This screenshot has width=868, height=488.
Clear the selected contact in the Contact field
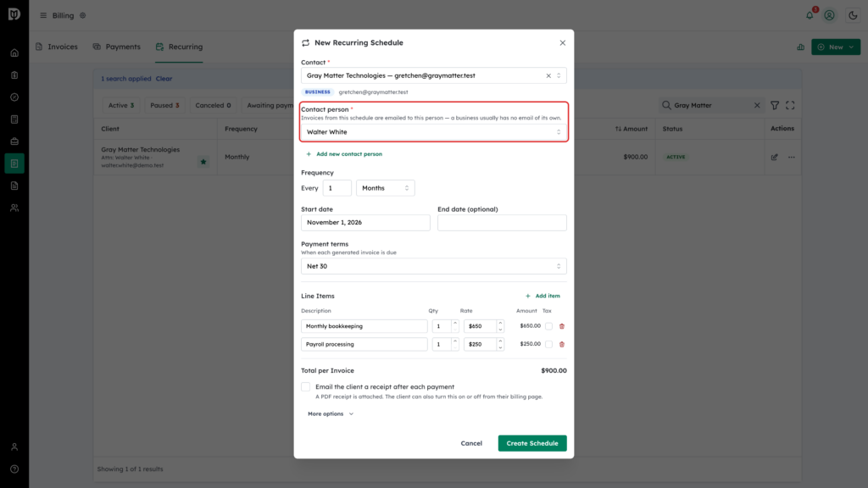coord(548,75)
